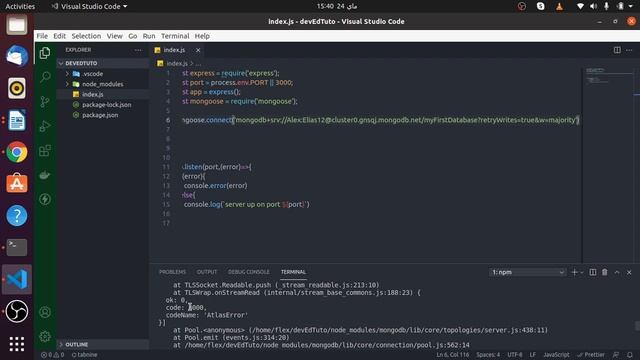Screen dimensions: 640x360
Task: Open Visual Studio Code app menu in top bar
Action: (x=89, y=6)
